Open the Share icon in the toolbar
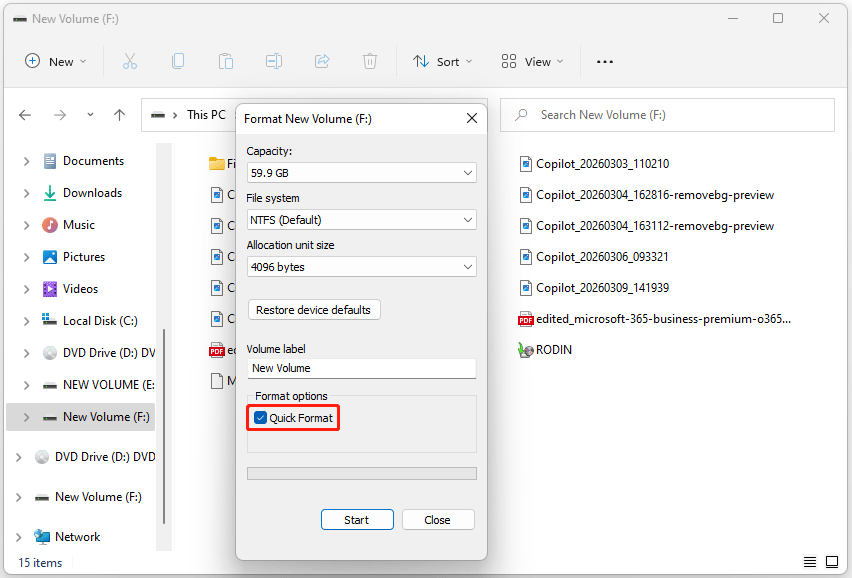 tap(322, 61)
